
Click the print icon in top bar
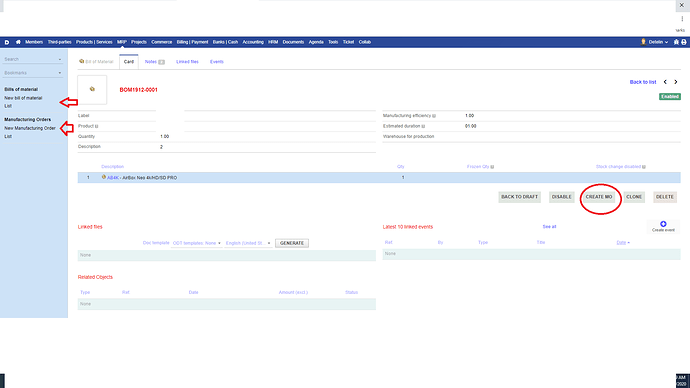[684, 42]
